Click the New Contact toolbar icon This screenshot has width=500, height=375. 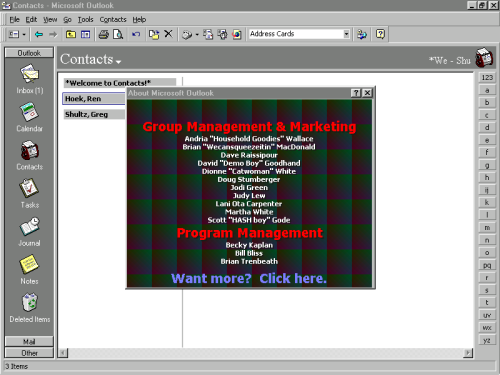click(14, 34)
